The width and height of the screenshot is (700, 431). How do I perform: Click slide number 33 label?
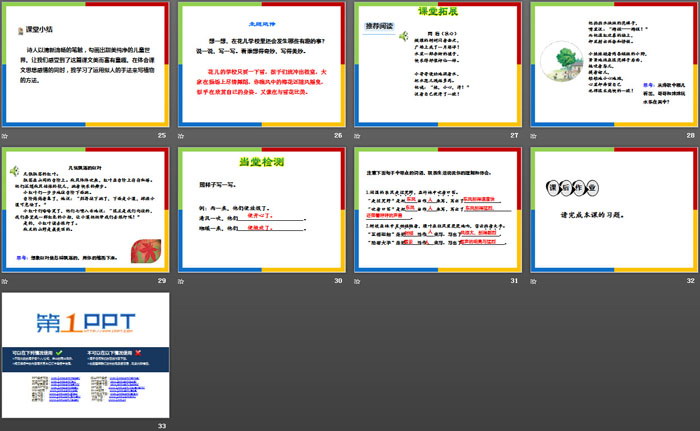(162, 426)
